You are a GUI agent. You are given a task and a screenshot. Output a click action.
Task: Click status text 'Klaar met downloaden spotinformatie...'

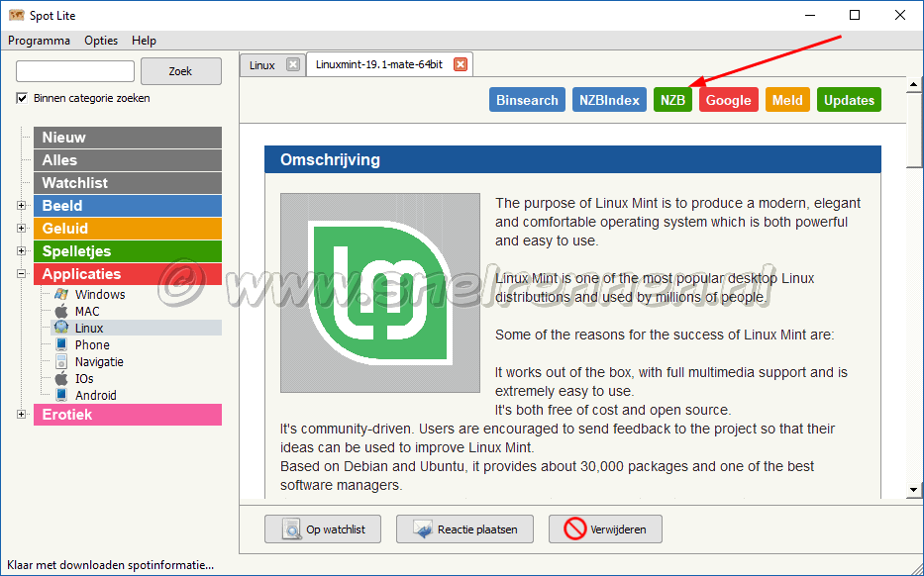(x=110, y=565)
